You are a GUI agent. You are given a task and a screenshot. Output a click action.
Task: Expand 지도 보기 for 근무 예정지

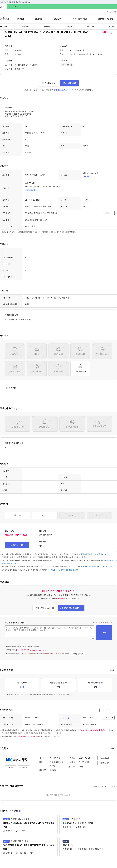click(x=109, y=213)
